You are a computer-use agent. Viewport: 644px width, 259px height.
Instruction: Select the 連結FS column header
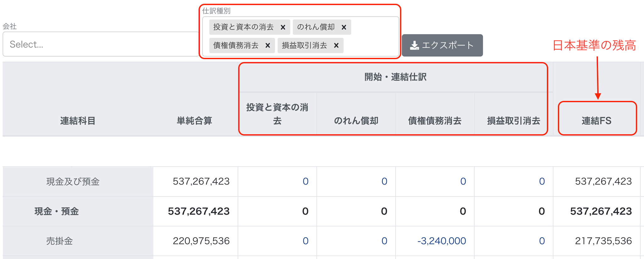(597, 121)
